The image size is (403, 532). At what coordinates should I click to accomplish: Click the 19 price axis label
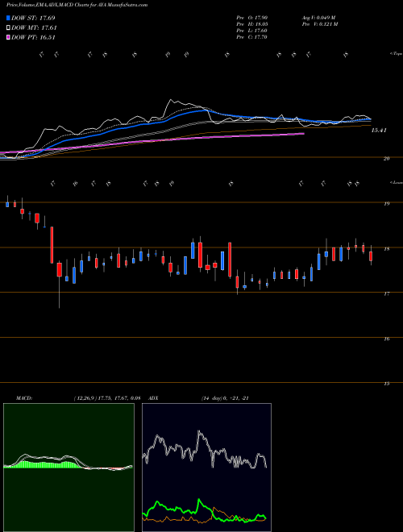point(386,204)
